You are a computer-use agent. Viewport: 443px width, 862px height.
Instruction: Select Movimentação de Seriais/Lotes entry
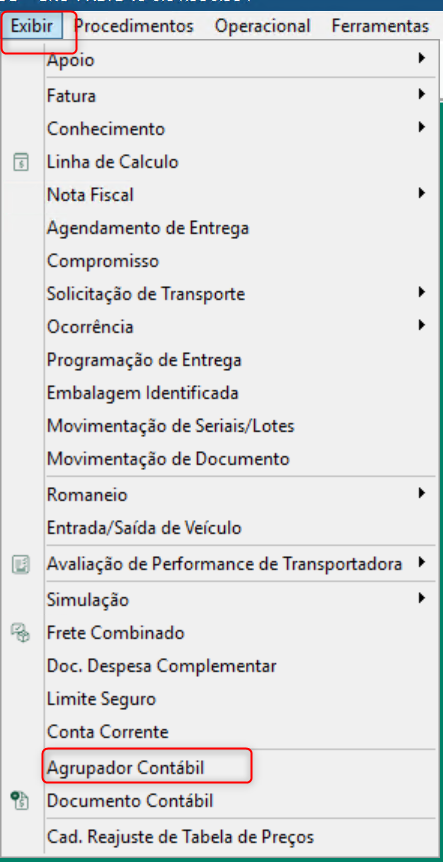point(171,426)
